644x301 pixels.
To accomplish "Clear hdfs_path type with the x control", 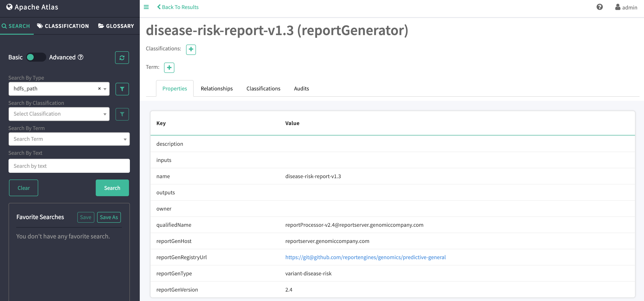I will (99, 89).
